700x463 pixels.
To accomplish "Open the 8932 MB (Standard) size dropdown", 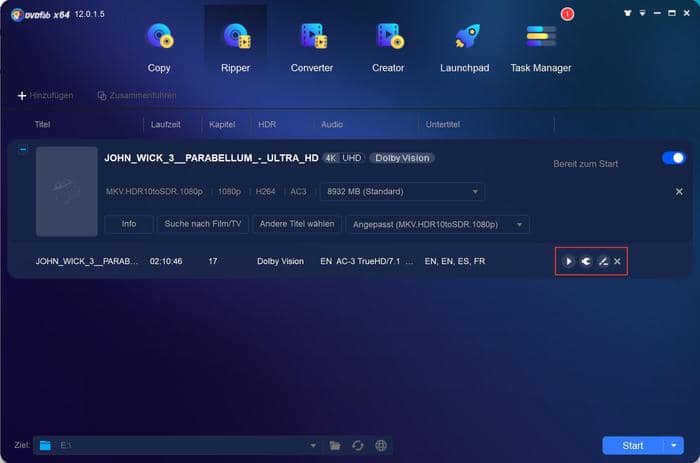I will [x=402, y=192].
